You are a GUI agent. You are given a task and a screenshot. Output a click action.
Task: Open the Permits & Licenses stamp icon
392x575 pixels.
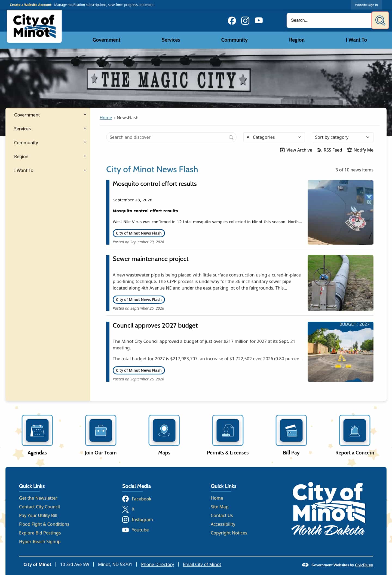tap(228, 430)
